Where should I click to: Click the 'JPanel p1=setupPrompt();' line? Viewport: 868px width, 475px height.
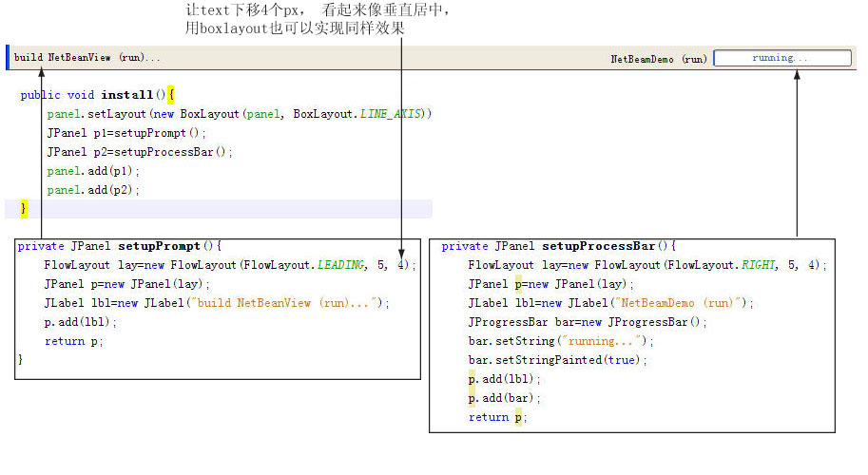click(126, 133)
